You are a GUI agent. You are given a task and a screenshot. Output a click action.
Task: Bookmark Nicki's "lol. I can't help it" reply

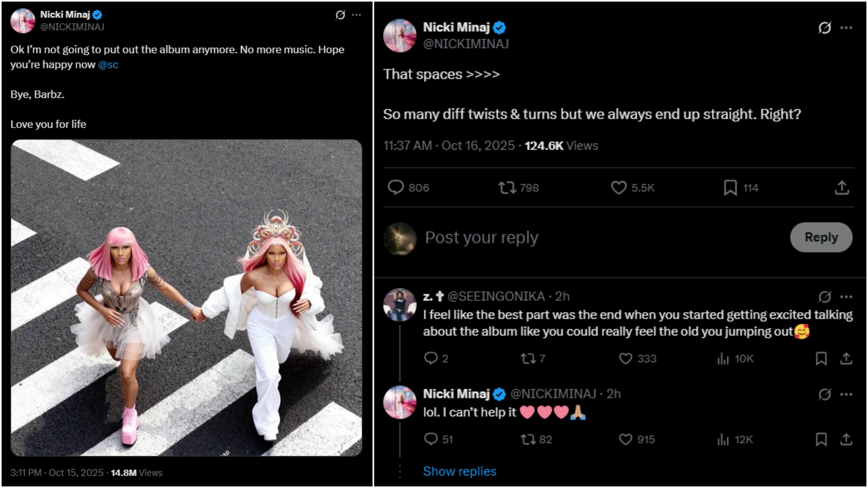[821, 440]
